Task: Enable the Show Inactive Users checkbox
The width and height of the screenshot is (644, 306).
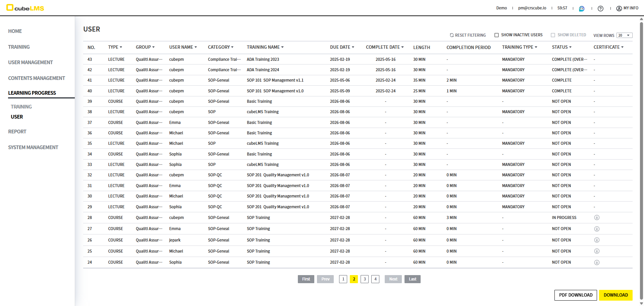Action: (x=496, y=35)
